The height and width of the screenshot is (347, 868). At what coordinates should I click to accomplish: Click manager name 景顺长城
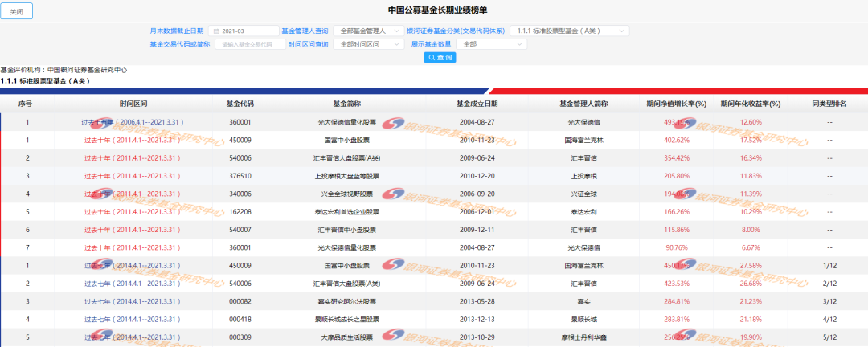coord(584,320)
